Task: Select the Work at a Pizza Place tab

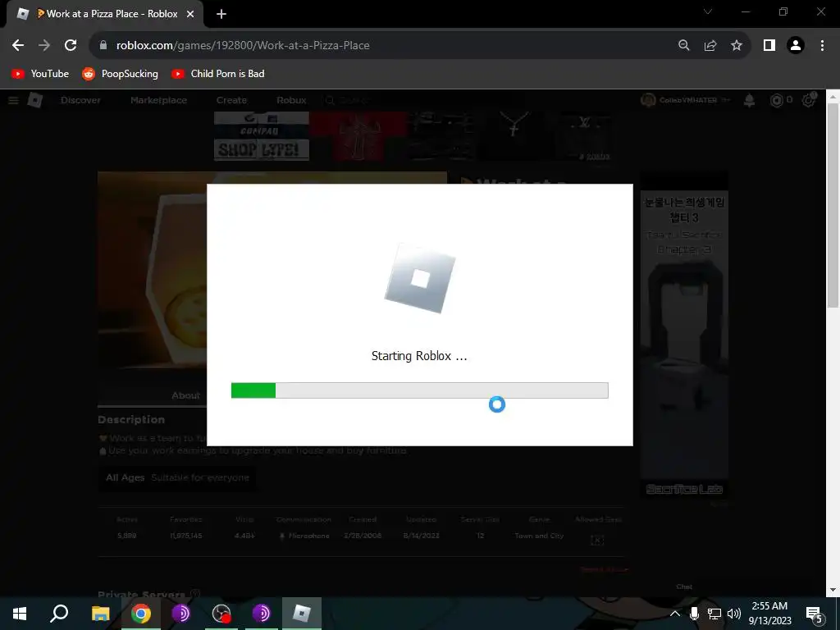Action: (x=105, y=14)
